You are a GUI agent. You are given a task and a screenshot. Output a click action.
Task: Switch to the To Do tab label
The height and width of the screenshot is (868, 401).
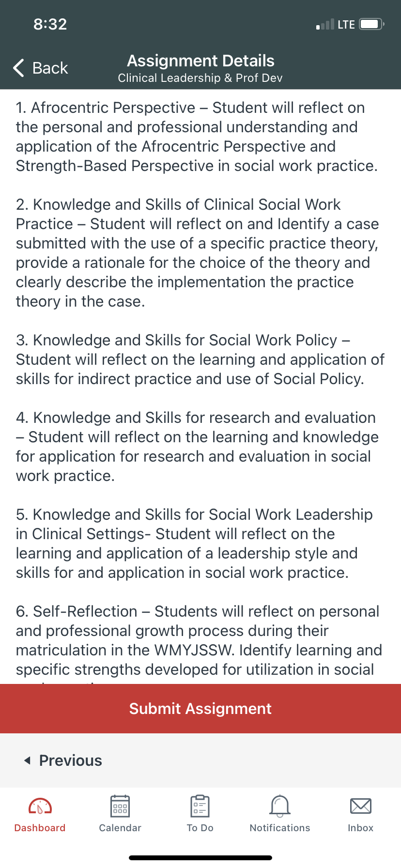pos(200,828)
